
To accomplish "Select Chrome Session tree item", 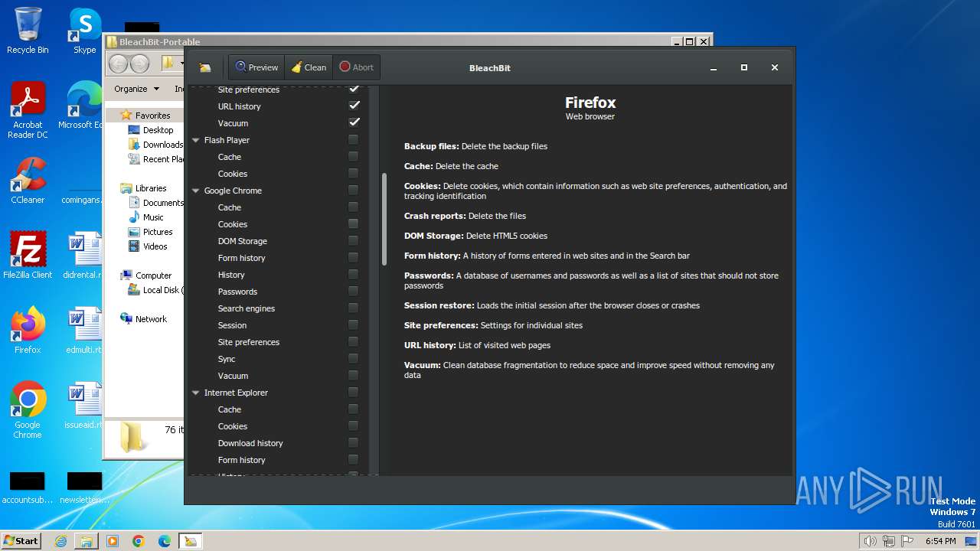I will click(x=232, y=325).
